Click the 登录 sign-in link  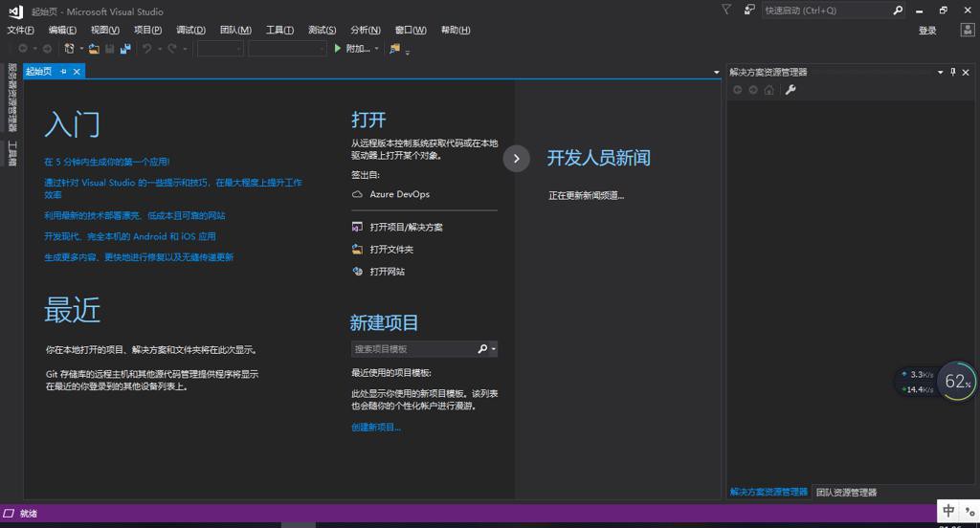(x=927, y=30)
